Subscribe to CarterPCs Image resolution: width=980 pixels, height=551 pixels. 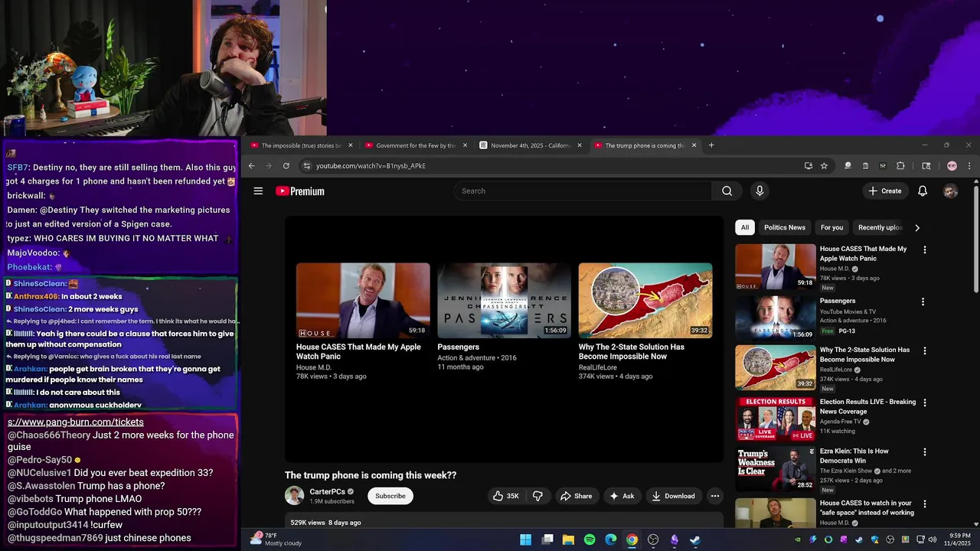(x=390, y=496)
